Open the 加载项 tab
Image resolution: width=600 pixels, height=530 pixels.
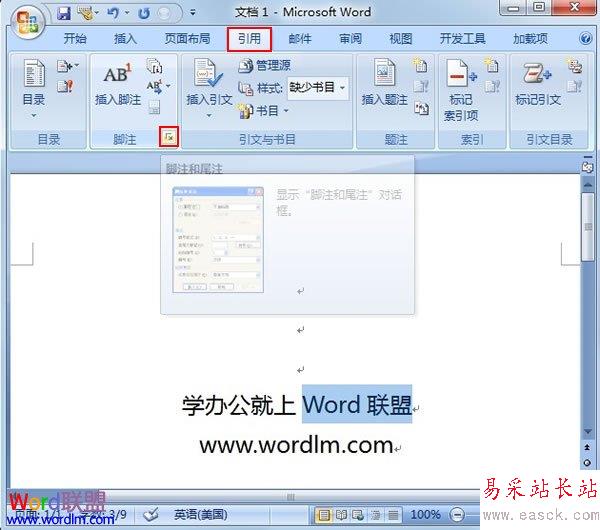pyautogui.click(x=530, y=39)
